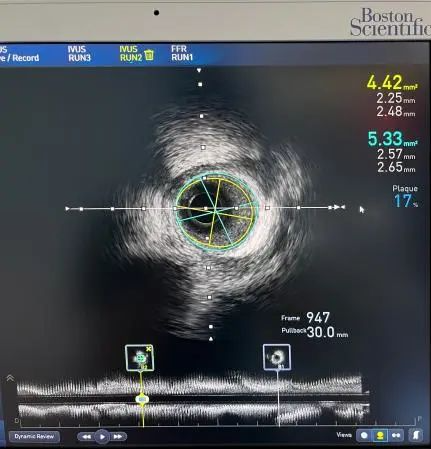Open the Live / Record tab
This screenshot has width=431, height=449.
pyautogui.click(x=19, y=54)
